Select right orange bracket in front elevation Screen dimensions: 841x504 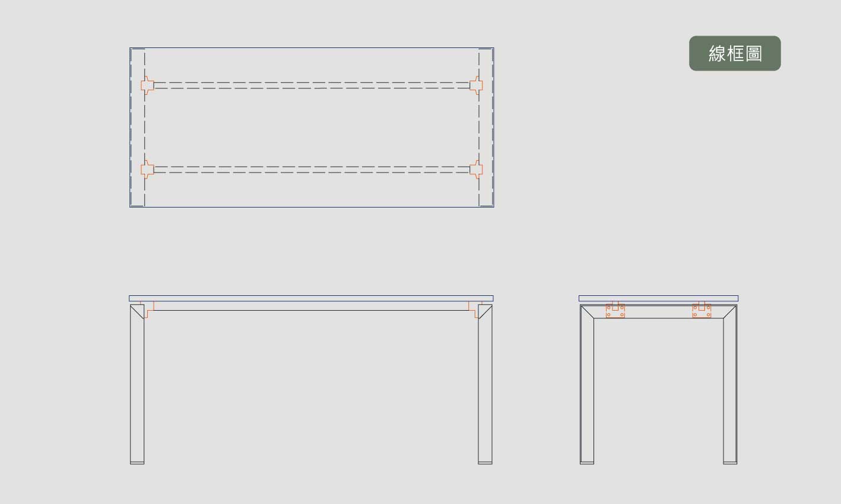[475, 310]
